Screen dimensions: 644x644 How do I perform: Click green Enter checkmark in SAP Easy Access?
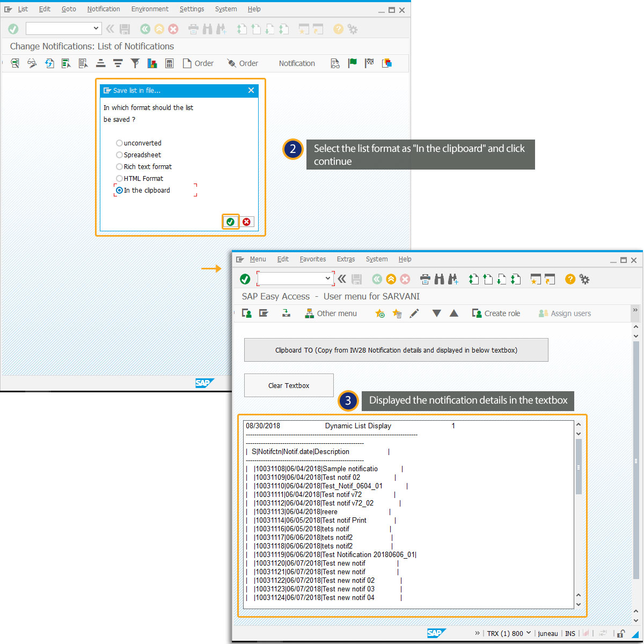[x=245, y=279]
